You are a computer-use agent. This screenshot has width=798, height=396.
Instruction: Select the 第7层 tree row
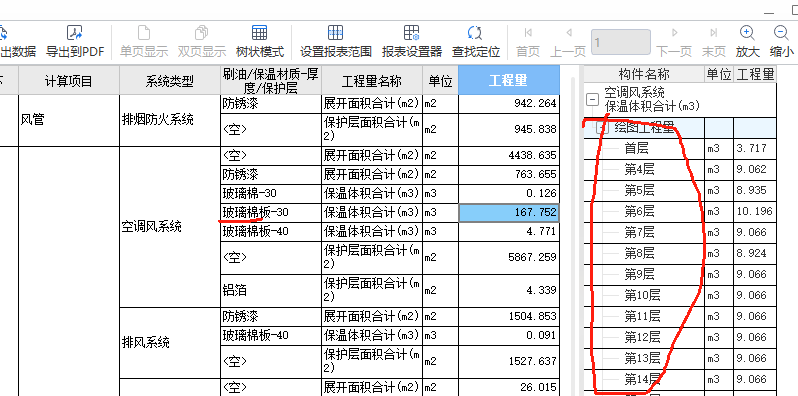coord(680,233)
